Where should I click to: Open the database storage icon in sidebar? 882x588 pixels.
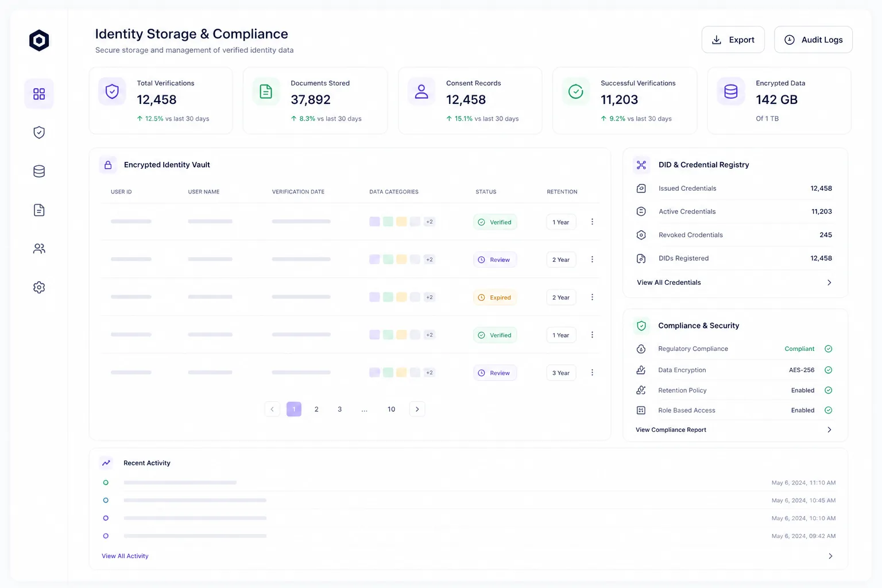pos(39,171)
